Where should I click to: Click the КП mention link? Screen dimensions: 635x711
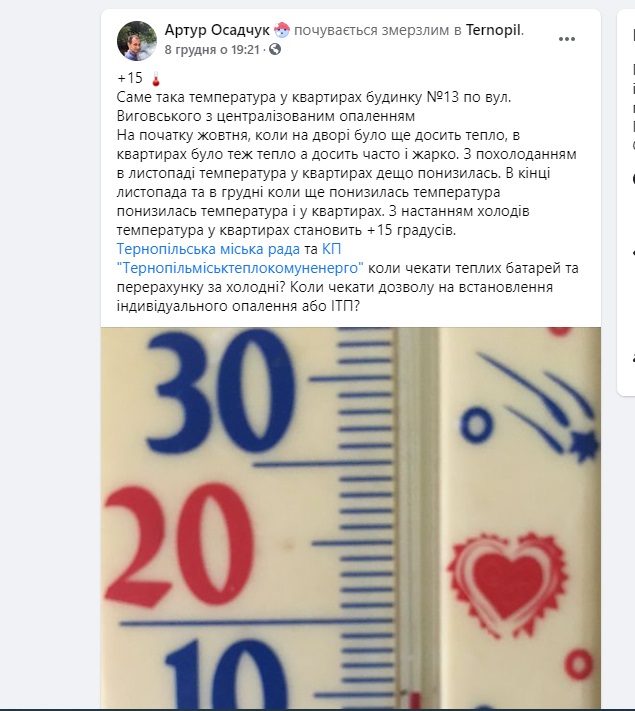[331, 249]
